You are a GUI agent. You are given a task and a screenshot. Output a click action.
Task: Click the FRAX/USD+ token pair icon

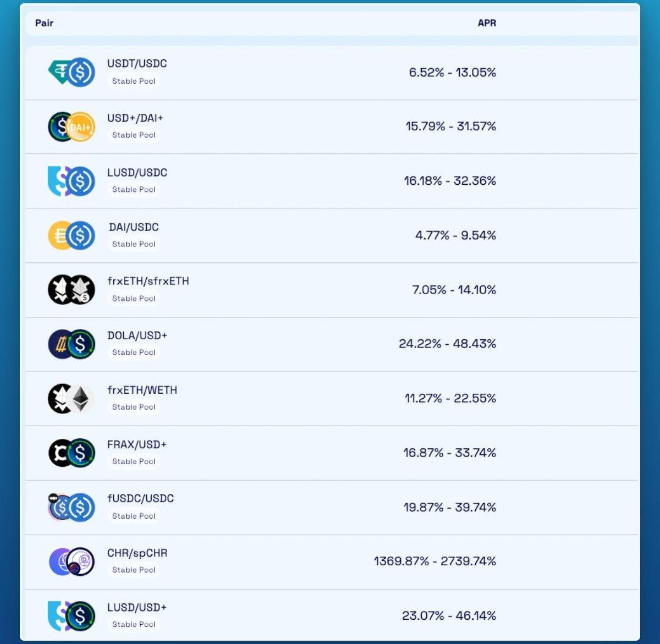(x=71, y=453)
